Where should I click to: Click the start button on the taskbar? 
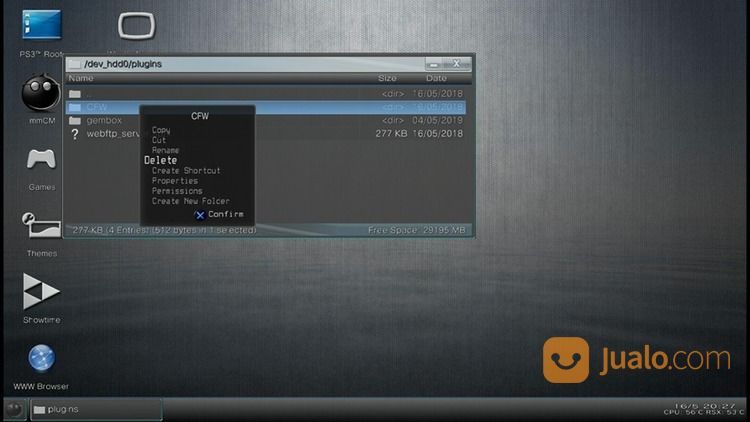pyautogui.click(x=14, y=409)
